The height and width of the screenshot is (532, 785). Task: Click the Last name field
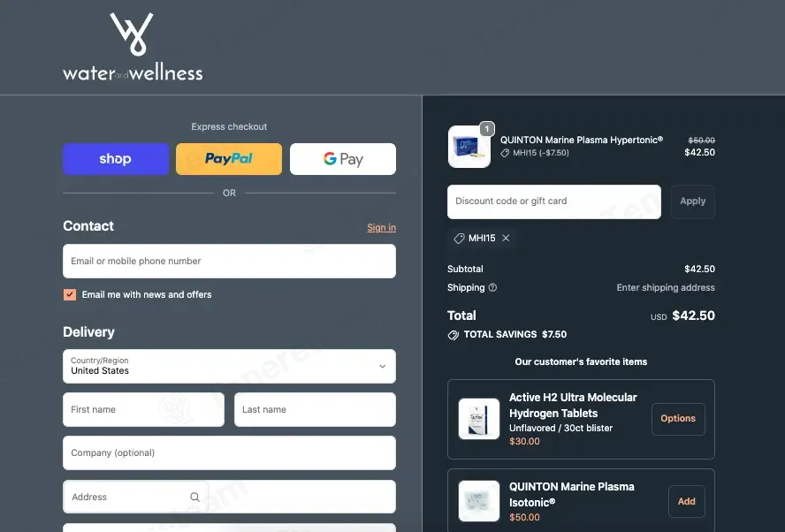[315, 409]
